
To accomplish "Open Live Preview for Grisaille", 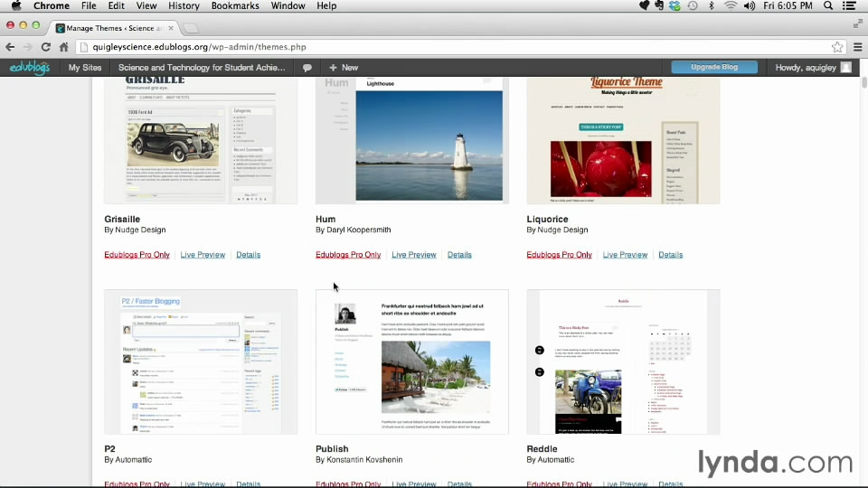I will coord(203,255).
